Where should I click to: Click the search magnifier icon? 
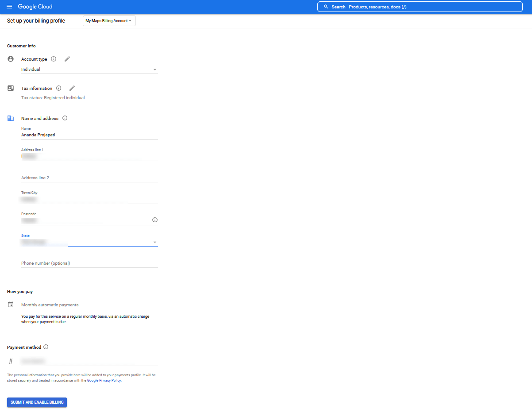pos(325,6)
